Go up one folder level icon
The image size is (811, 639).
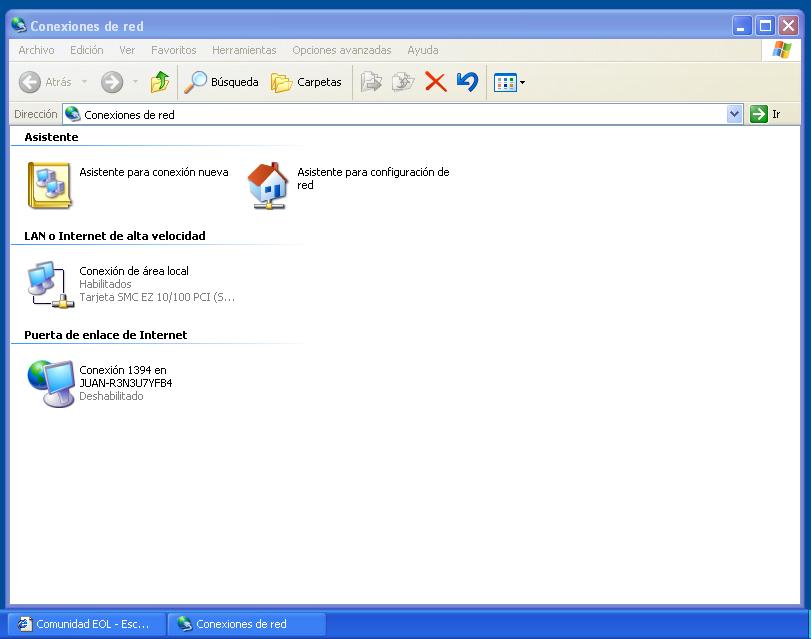[160, 82]
